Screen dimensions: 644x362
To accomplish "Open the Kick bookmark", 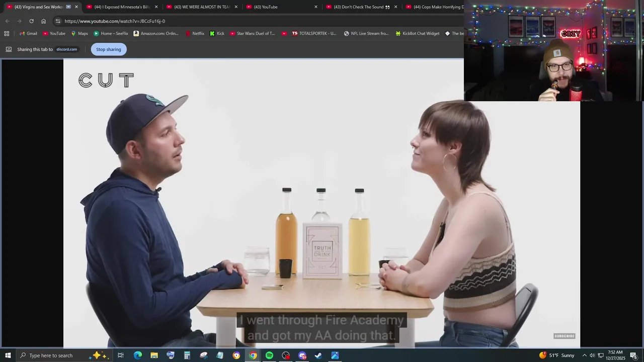I will (x=217, y=34).
